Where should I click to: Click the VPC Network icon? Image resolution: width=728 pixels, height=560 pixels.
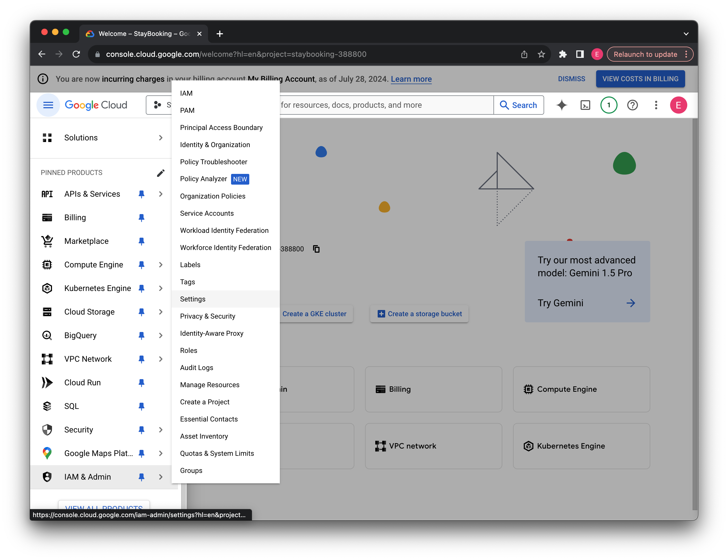click(x=47, y=359)
